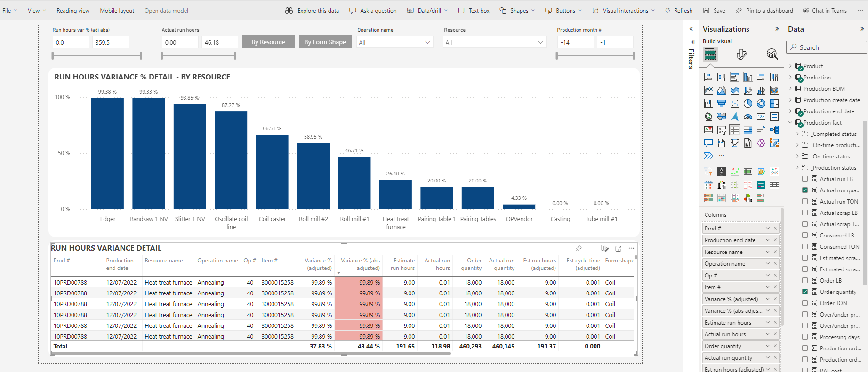This screenshot has width=868, height=372.
Task: Expand the Production BOM table
Action: pos(790,88)
